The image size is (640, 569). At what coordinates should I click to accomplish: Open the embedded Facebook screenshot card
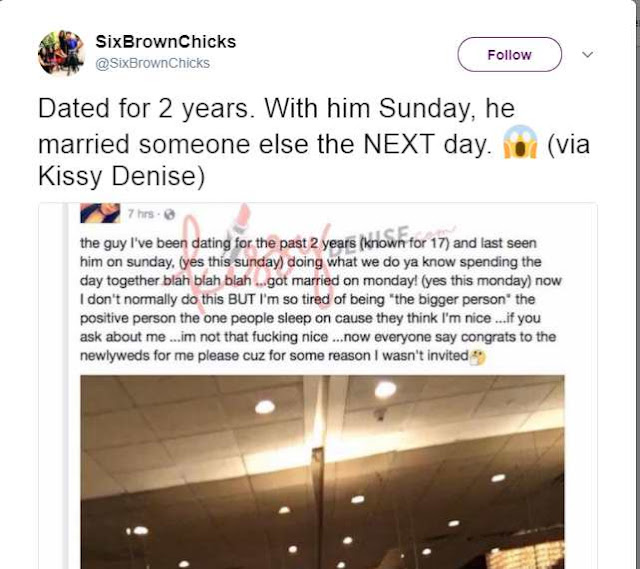pyautogui.click(x=318, y=386)
